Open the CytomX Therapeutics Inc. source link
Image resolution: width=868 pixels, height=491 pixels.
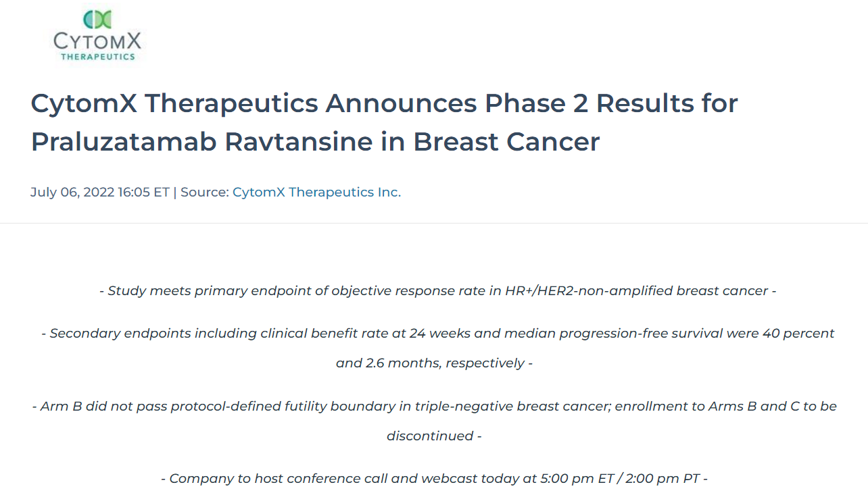[x=316, y=192]
